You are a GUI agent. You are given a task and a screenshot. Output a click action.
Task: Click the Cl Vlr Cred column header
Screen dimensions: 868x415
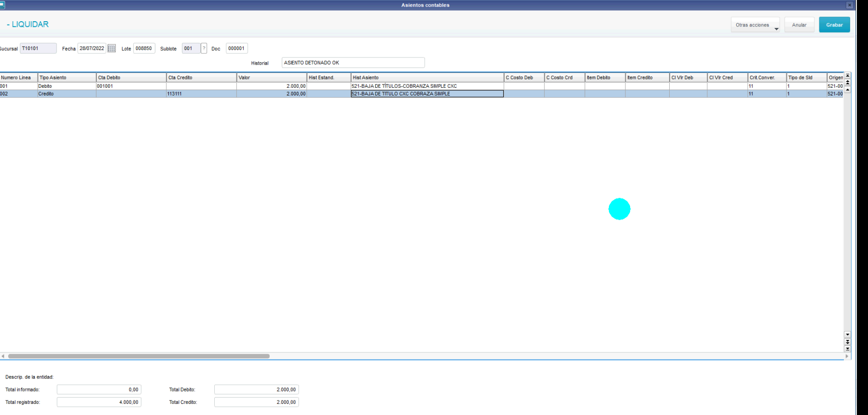(728, 78)
